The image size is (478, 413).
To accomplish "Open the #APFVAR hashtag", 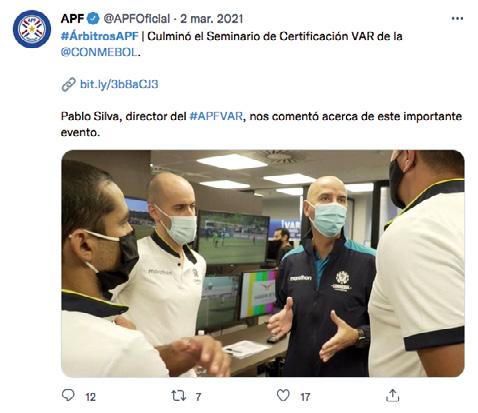I will 216,116.
